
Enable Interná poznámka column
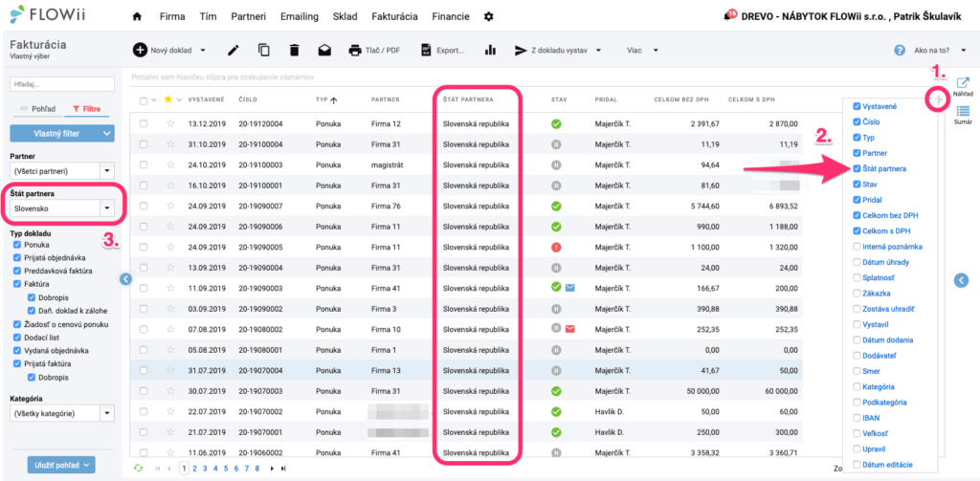coord(857,247)
